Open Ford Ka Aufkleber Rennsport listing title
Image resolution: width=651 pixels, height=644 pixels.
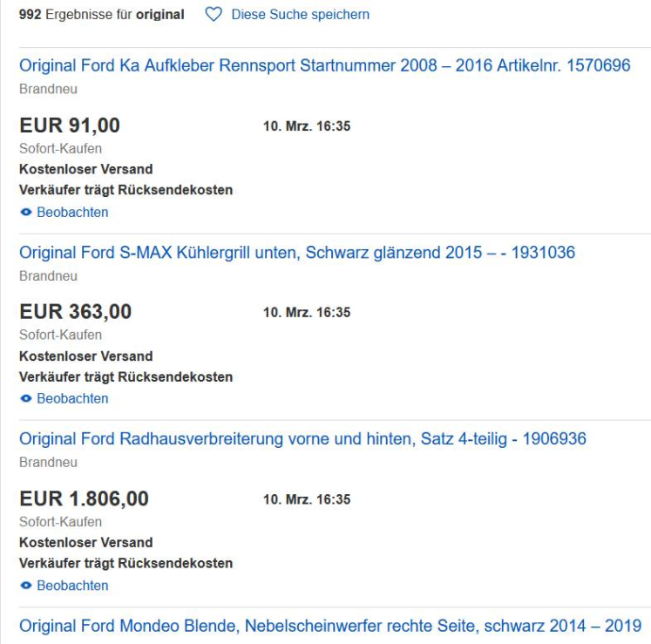point(325,65)
